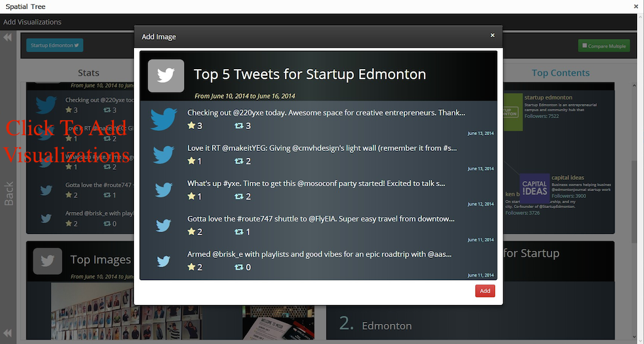Click the favorite star on the @brisk_e tweet
The width and height of the screenshot is (644, 344).
pos(191,267)
